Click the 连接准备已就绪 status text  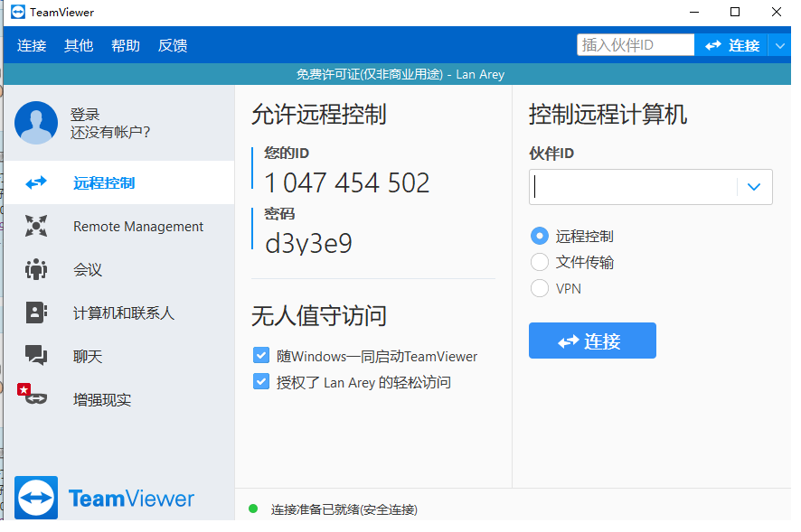pos(344,509)
